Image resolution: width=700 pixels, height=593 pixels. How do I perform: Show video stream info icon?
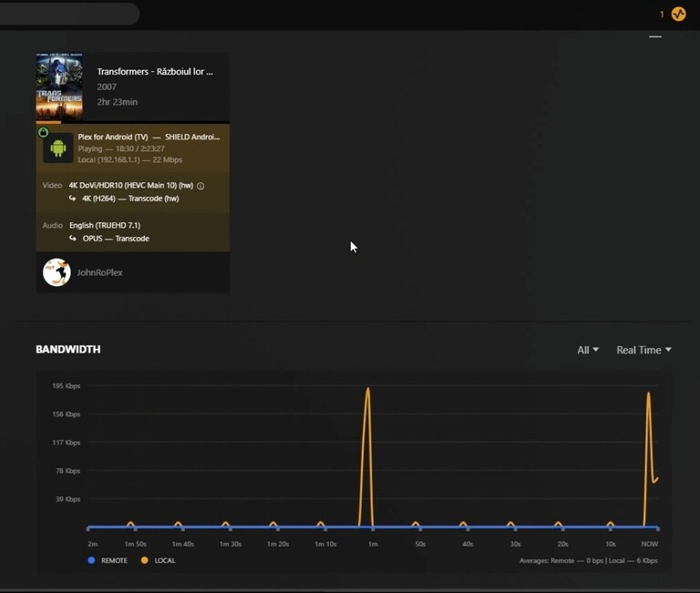click(201, 186)
